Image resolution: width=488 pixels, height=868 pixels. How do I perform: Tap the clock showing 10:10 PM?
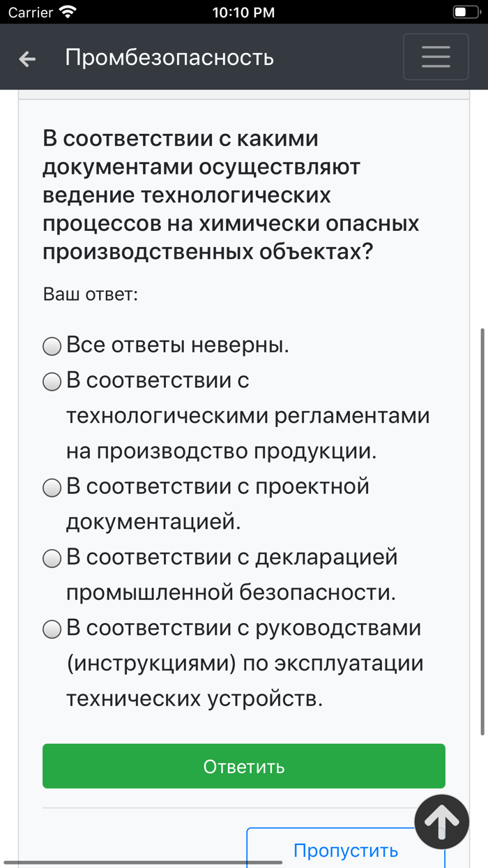244,11
